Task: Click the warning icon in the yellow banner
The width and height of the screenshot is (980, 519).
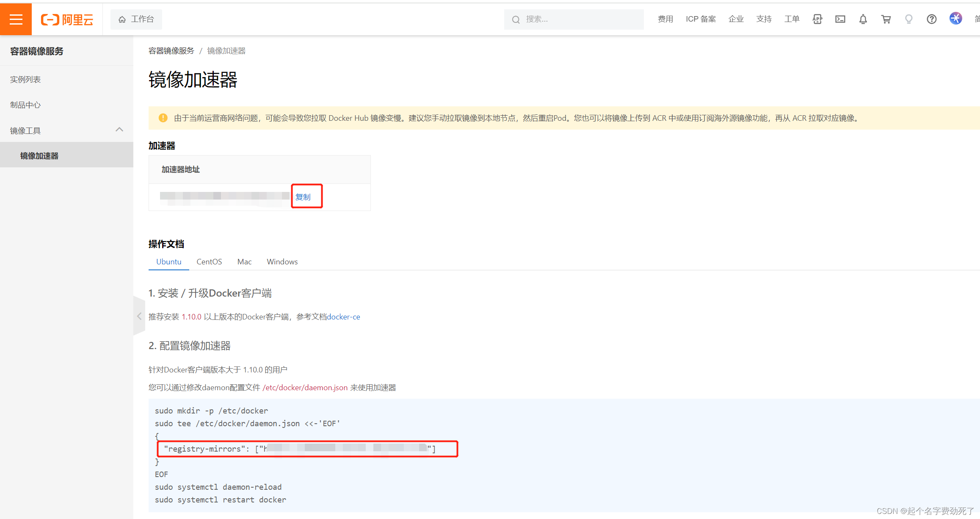Action: (163, 118)
